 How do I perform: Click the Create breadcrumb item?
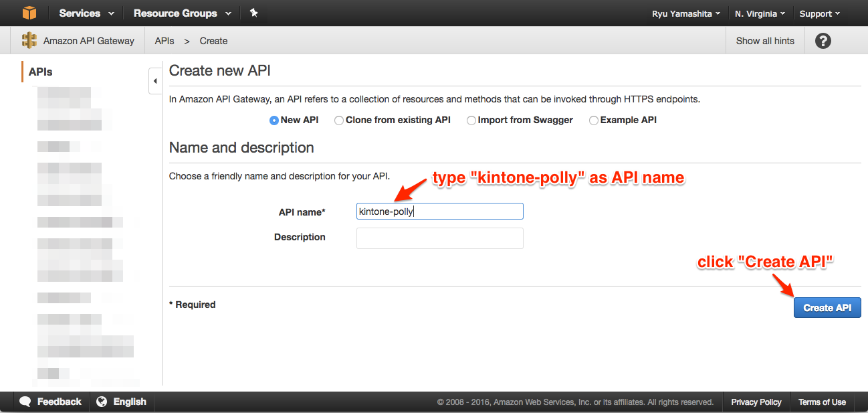[x=213, y=41]
